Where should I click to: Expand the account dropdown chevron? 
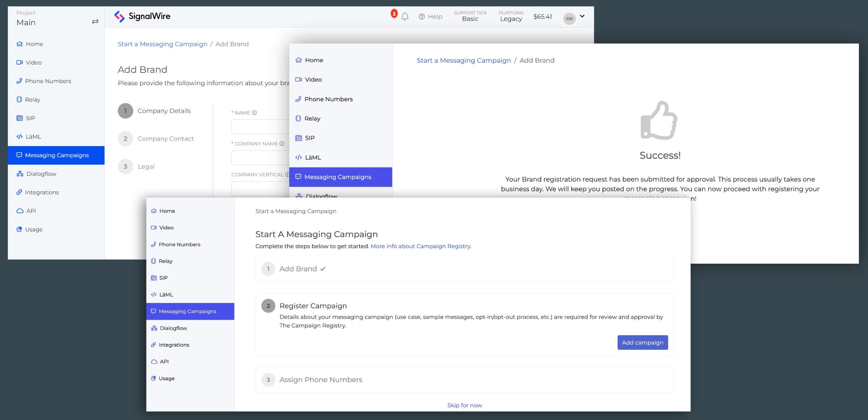click(582, 16)
